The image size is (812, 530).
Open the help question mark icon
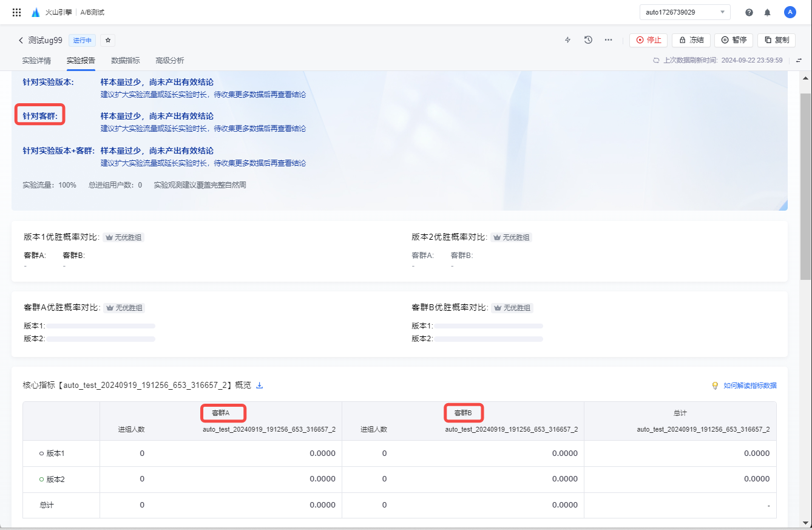[749, 12]
